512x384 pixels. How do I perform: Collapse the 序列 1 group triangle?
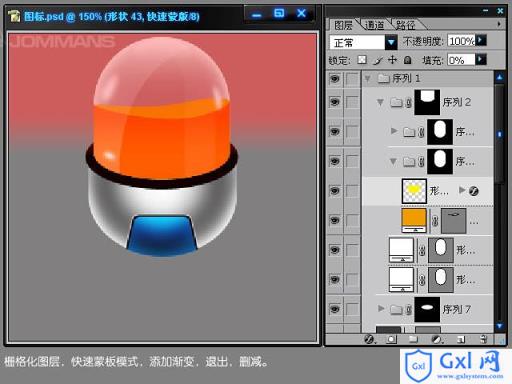coord(368,79)
